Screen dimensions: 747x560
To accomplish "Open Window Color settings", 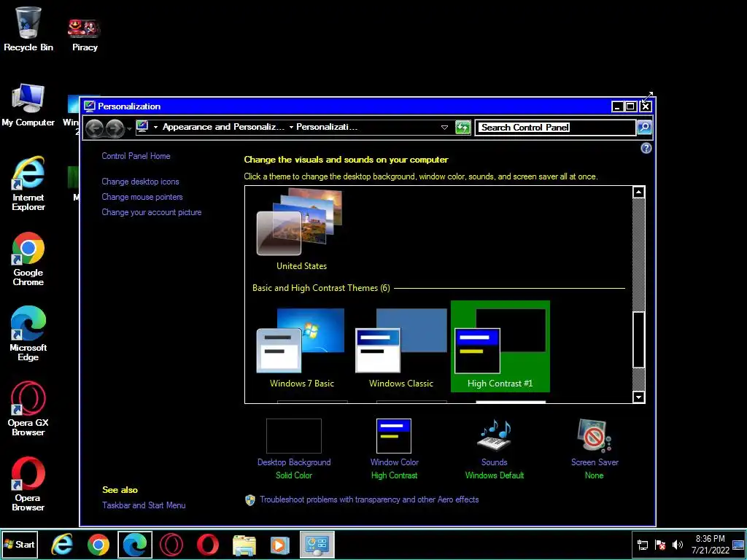I will tap(394, 449).
